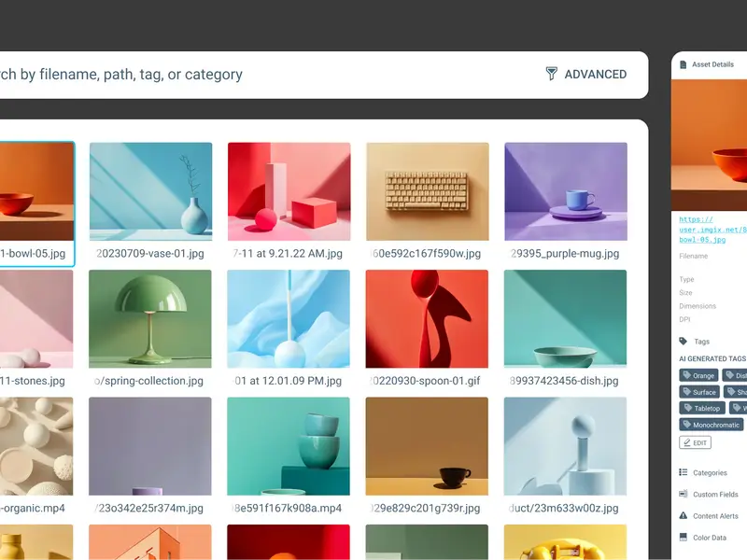This screenshot has width=747, height=560.
Task: Select the purple-mug.jpg thumbnail
Action: (566, 191)
